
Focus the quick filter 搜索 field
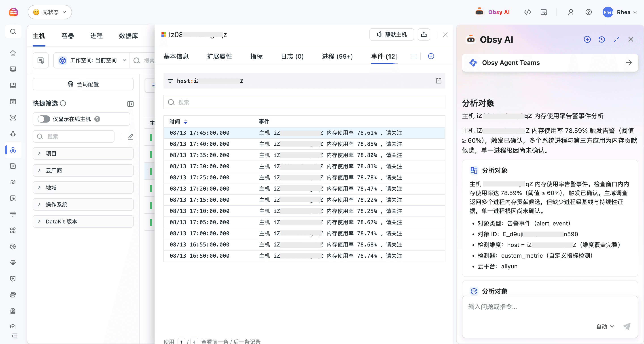click(74, 136)
